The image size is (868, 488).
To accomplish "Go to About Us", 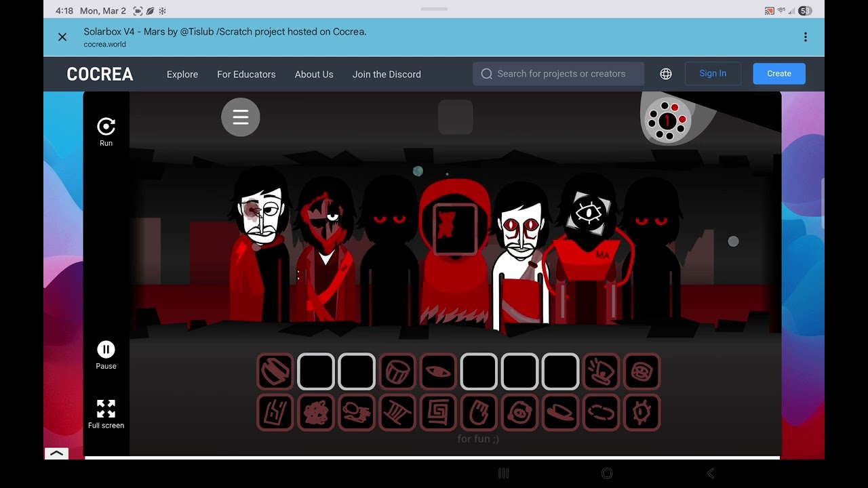I will [314, 74].
